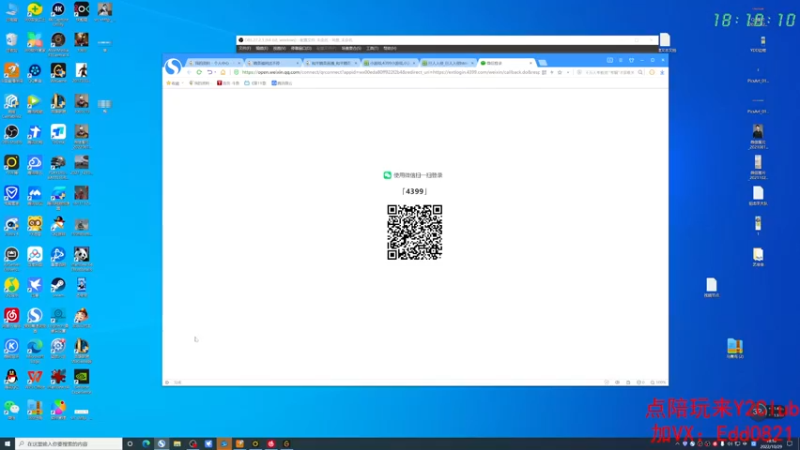Open the 帮助 menu in the OBS window
The image size is (800, 450).
tap(390, 48)
